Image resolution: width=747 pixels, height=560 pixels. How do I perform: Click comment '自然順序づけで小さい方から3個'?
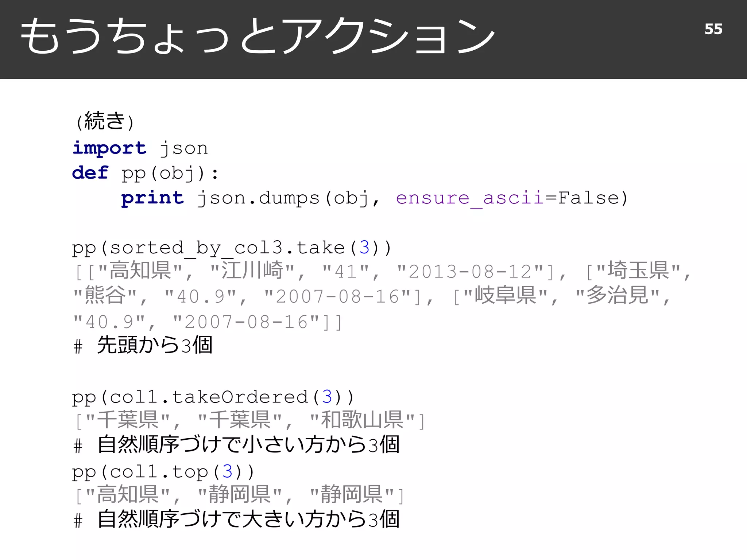(248, 445)
